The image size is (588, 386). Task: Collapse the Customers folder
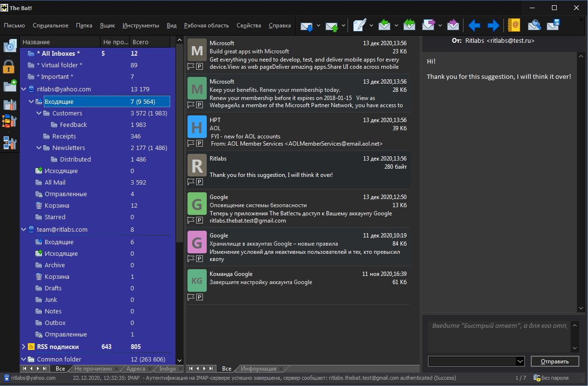39,113
